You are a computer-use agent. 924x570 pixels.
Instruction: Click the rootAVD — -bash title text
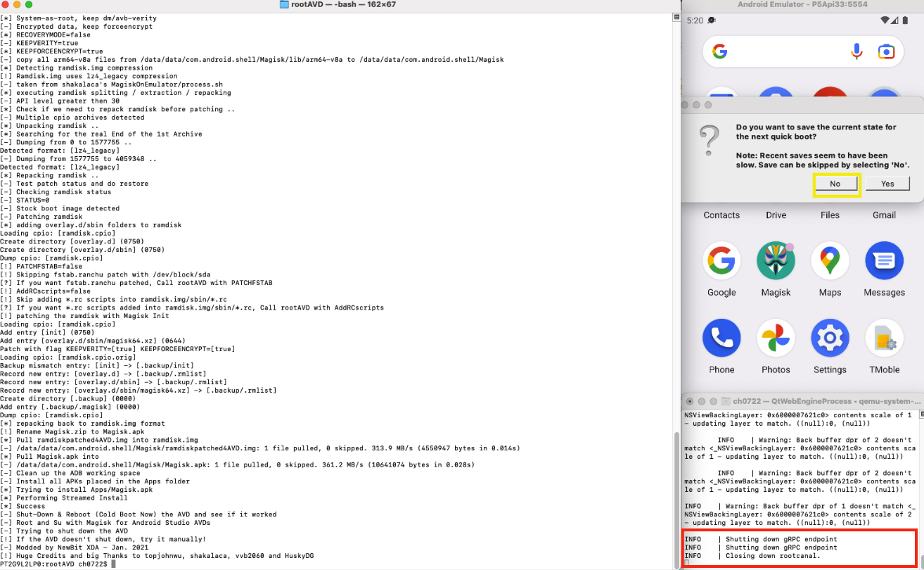pos(345,5)
